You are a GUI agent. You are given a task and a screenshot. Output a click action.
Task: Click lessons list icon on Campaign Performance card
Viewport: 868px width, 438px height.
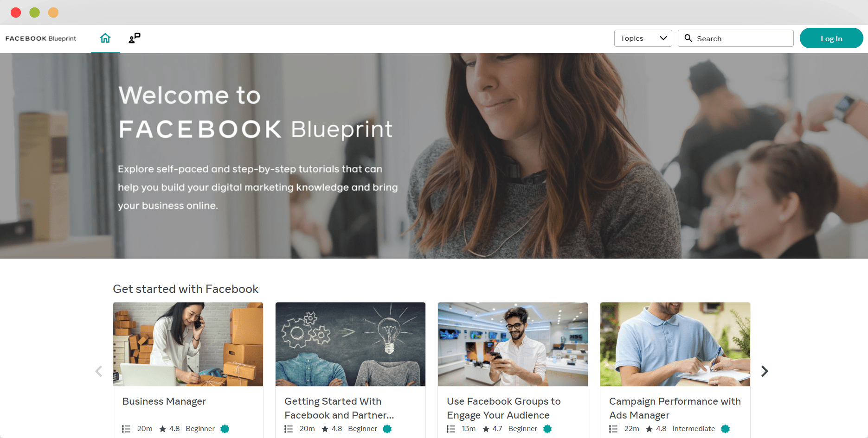pos(613,429)
